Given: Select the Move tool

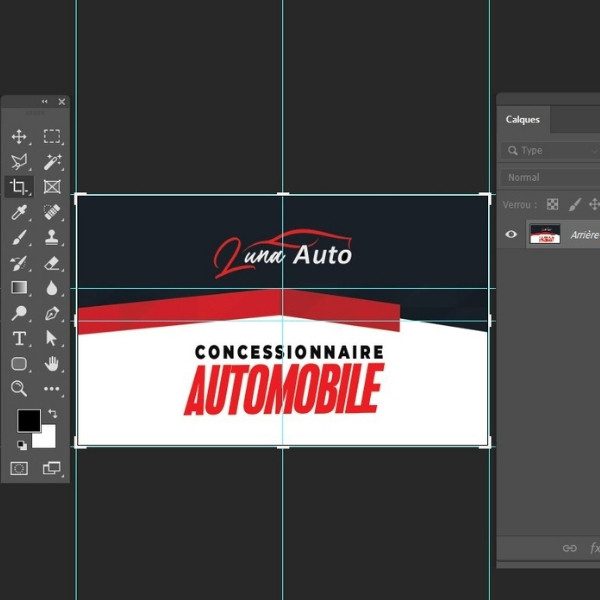Looking at the screenshot, I should 19,136.
